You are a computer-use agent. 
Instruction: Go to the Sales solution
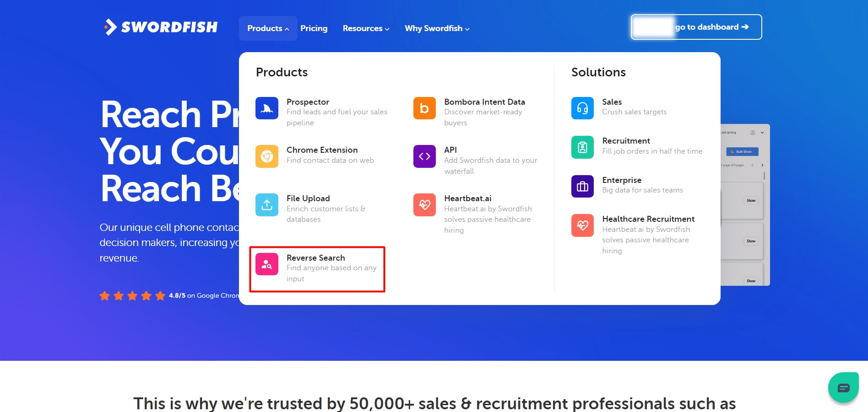click(x=612, y=102)
